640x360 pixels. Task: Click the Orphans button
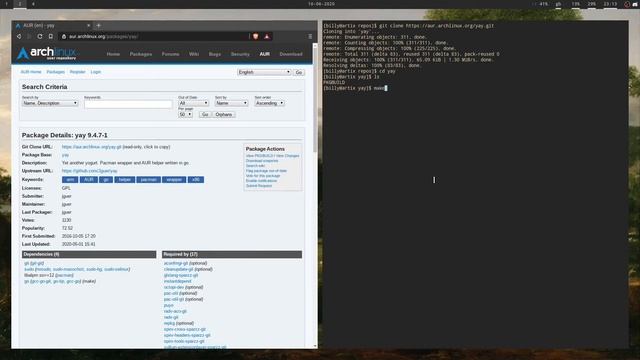tap(224, 115)
